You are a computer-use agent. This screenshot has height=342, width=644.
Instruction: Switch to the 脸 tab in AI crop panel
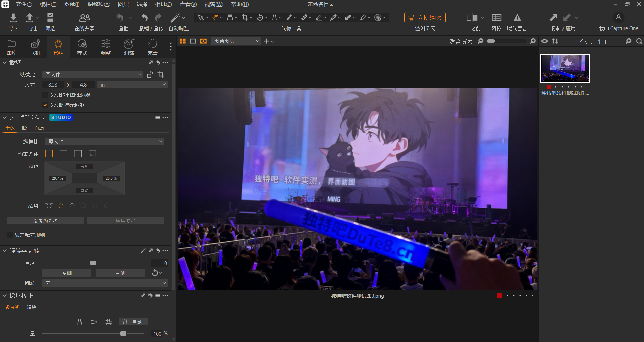[24, 128]
